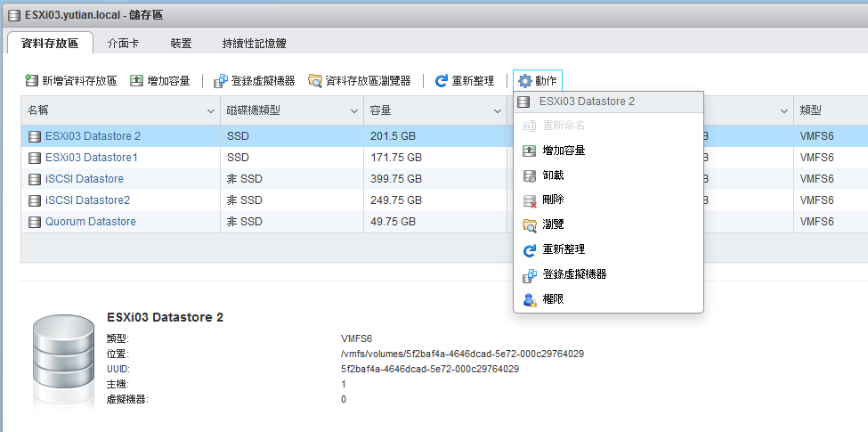Open the dropdown arrow left of Type (類型) column
The height and width of the screenshot is (432, 868).
(x=783, y=112)
